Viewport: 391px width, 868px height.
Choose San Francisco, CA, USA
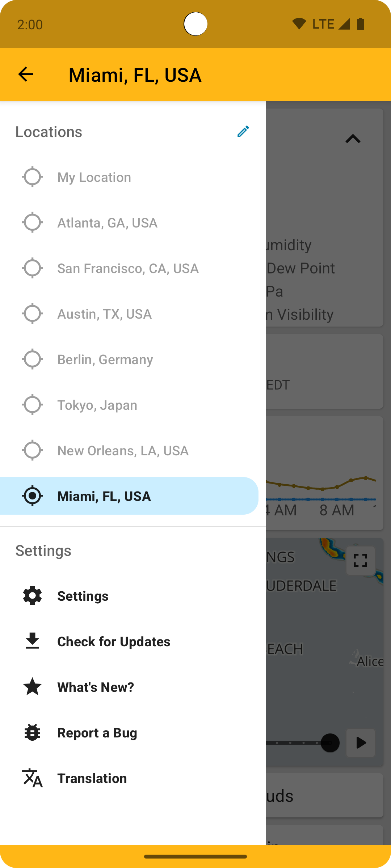pos(128,268)
